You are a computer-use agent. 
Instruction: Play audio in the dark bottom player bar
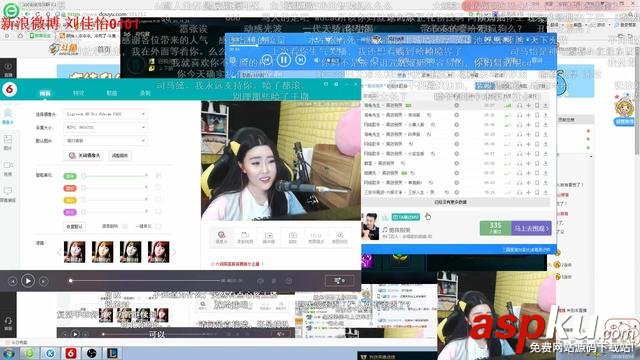tap(28, 281)
